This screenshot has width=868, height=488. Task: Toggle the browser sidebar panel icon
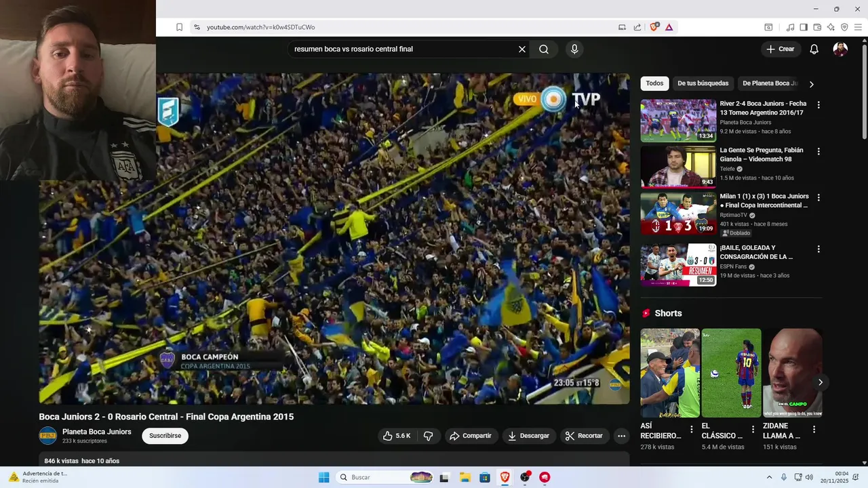[804, 27]
